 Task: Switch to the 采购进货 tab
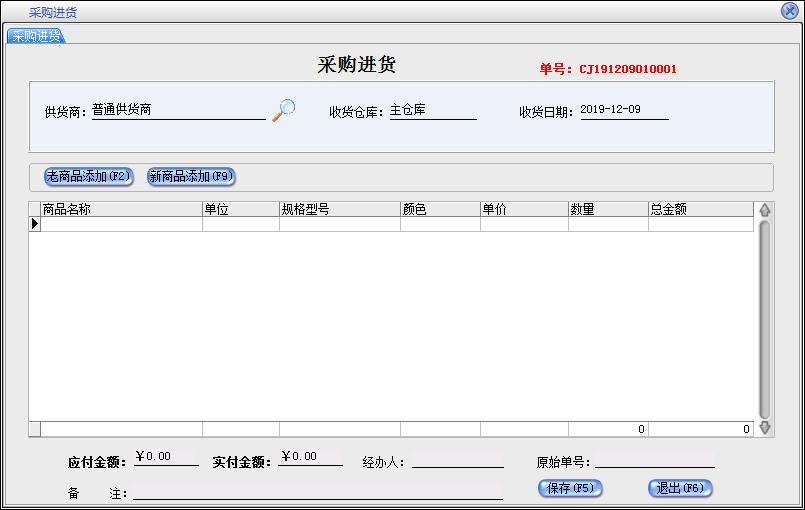pyautogui.click(x=36, y=36)
